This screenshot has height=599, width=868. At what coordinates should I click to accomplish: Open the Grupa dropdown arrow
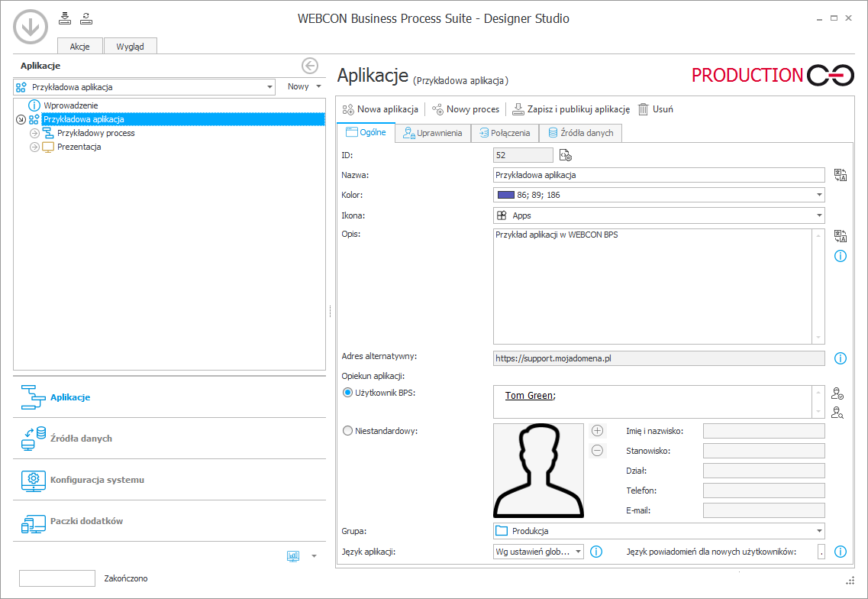coord(819,531)
